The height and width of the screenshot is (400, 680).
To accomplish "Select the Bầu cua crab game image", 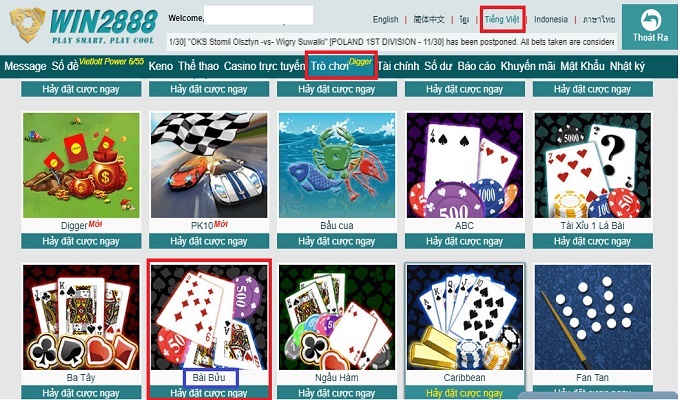I will pyautogui.click(x=337, y=165).
